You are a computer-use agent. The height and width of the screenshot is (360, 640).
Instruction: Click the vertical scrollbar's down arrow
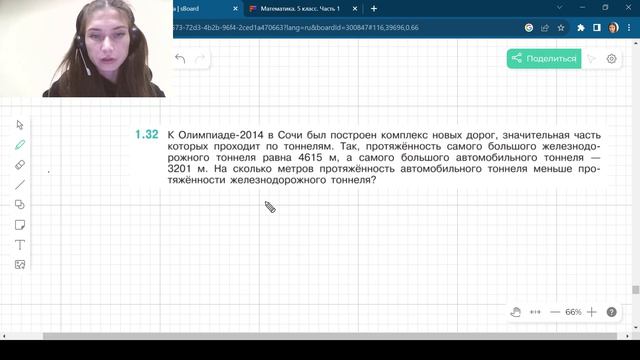[x=636, y=327]
